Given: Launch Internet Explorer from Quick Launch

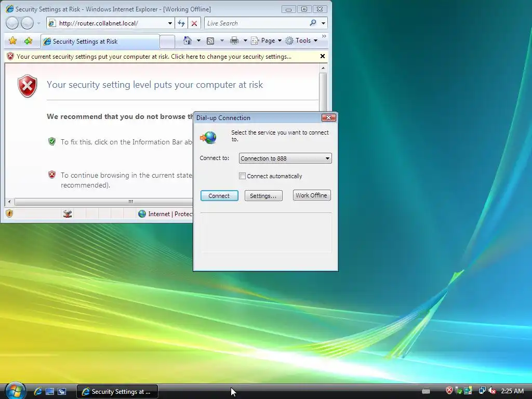Looking at the screenshot, I should (x=37, y=391).
